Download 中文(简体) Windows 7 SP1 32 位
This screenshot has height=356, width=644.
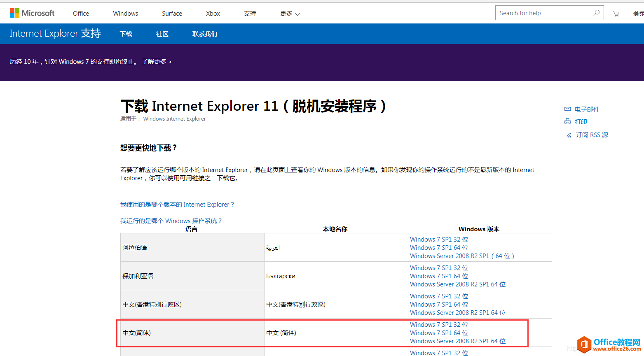click(x=439, y=325)
